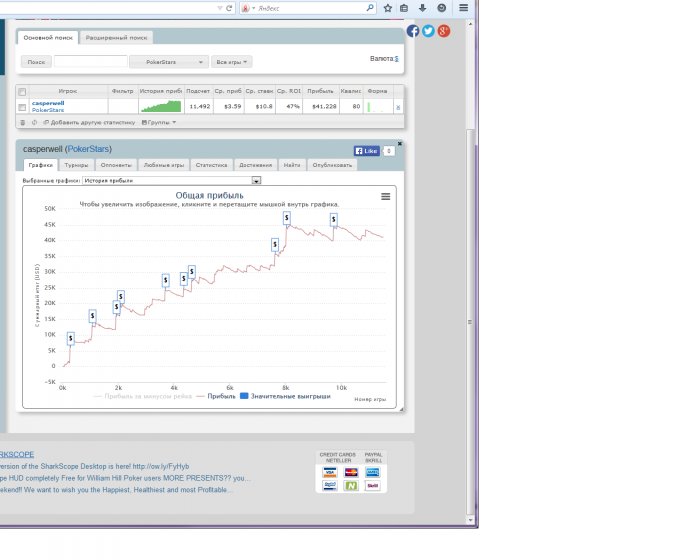Open the 'Найти' tab
The image size is (700, 560).
(x=292, y=165)
